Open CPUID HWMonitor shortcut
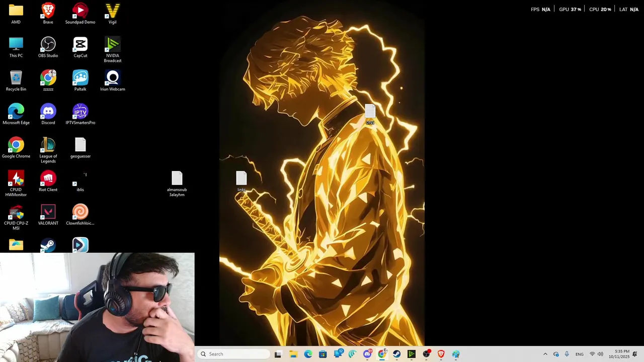644x362 pixels. point(16,184)
